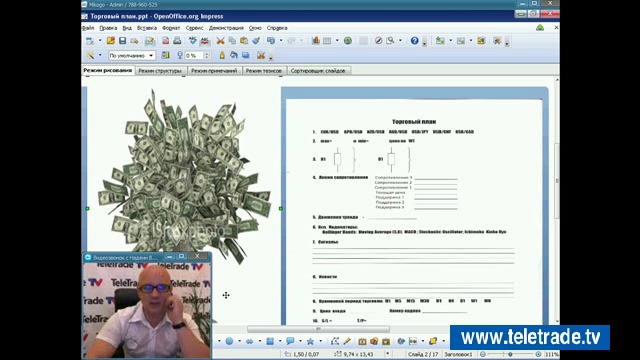Select the Flowchart shapes tool
This screenshot has width=640, height=360.
click(x=270, y=341)
